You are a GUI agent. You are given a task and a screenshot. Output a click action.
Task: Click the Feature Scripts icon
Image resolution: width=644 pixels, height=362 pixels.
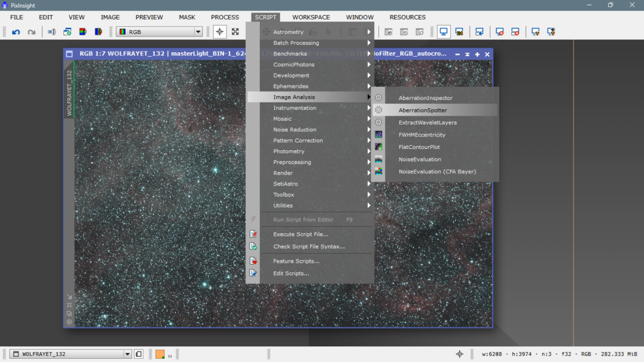click(x=253, y=261)
